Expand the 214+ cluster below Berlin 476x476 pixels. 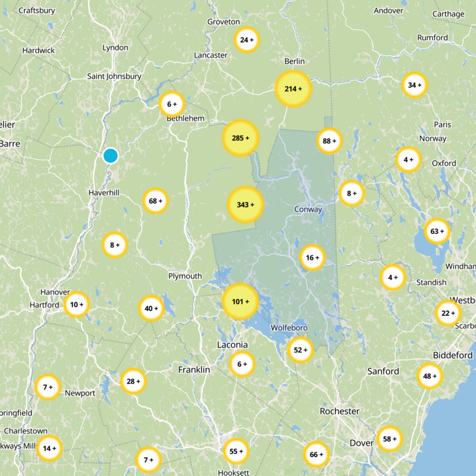click(293, 89)
